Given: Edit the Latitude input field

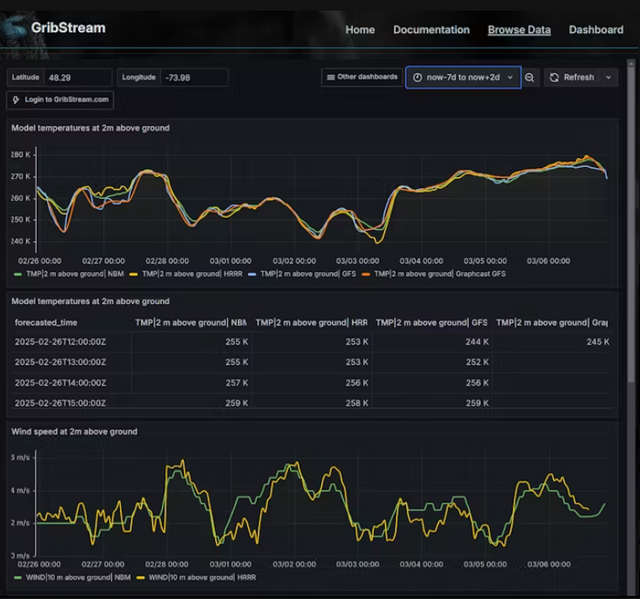Looking at the screenshot, I should [x=78, y=78].
